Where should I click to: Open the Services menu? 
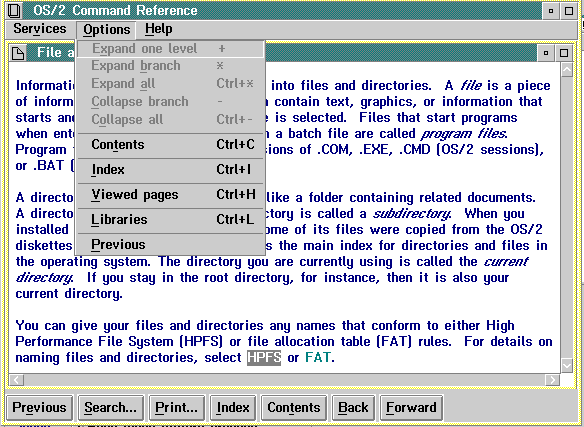39,29
